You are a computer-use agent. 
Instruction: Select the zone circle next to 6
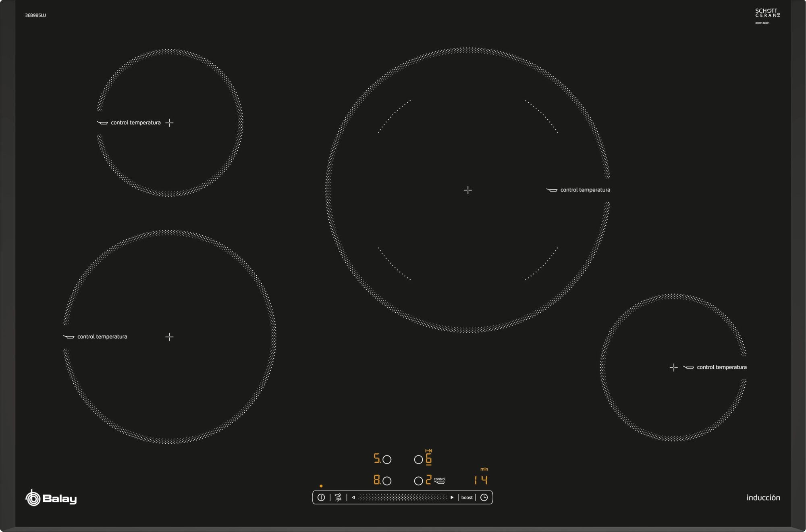pos(418,459)
